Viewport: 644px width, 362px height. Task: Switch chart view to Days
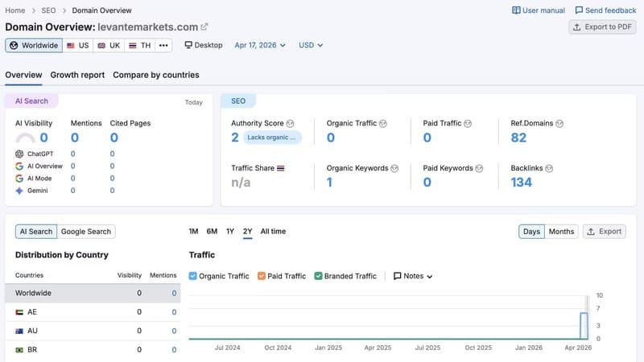click(x=531, y=232)
